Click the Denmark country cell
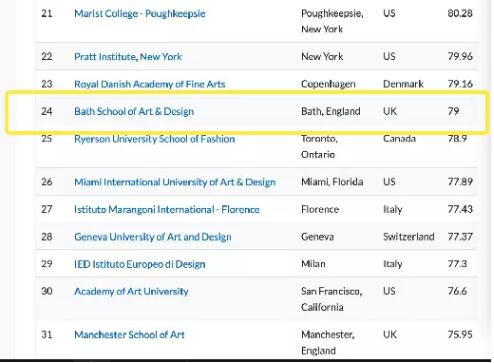 point(403,84)
